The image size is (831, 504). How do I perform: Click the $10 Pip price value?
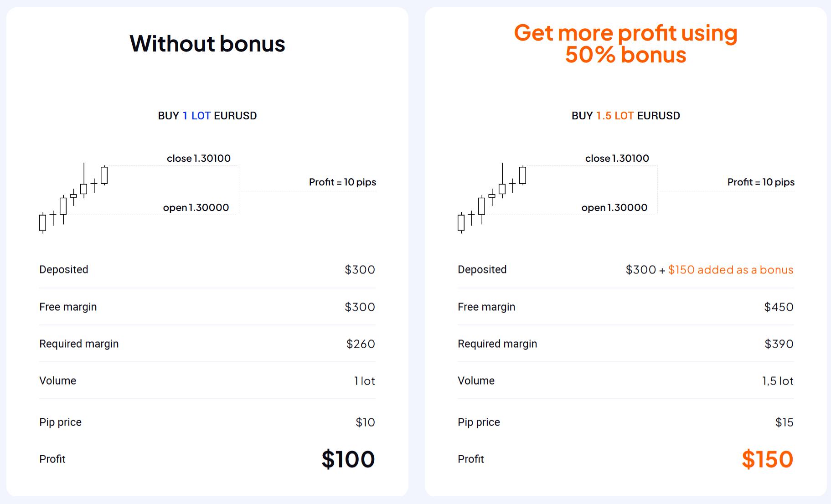(x=366, y=422)
